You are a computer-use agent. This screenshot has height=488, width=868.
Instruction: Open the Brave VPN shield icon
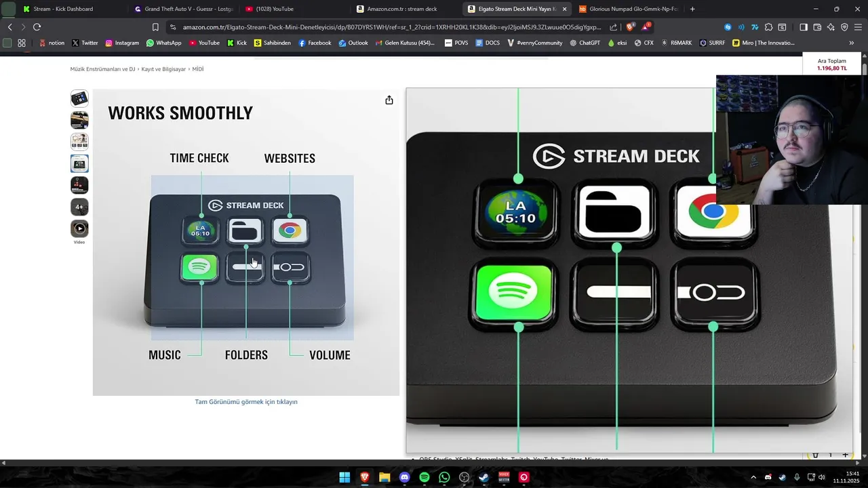[844, 27]
